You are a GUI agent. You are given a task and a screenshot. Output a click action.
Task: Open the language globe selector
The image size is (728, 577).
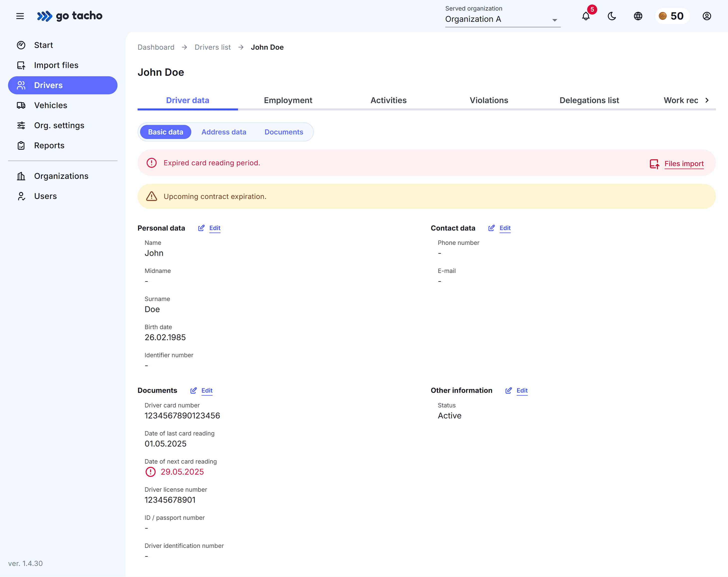pos(638,16)
